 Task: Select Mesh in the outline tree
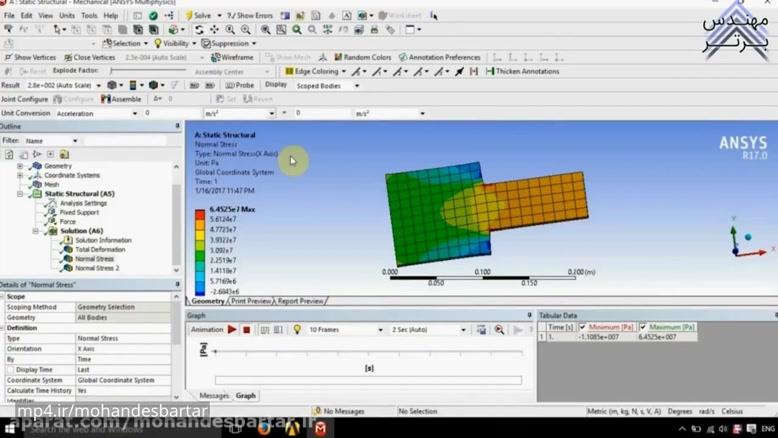(x=52, y=185)
